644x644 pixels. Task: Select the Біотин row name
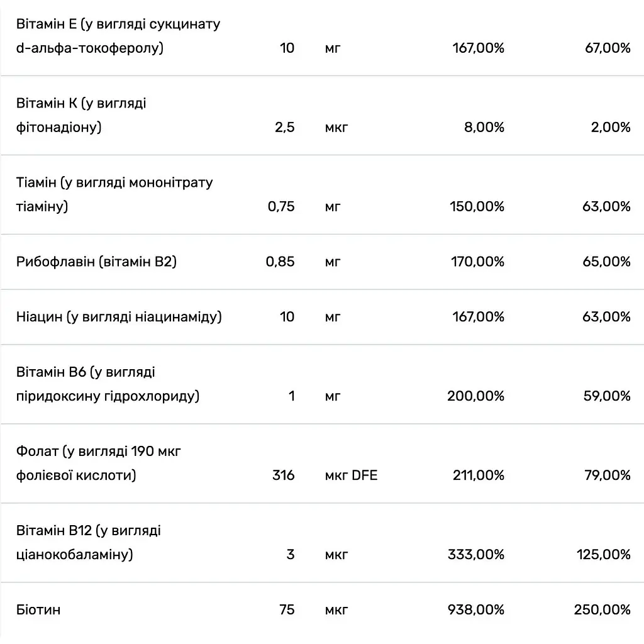[x=38, y=609]
